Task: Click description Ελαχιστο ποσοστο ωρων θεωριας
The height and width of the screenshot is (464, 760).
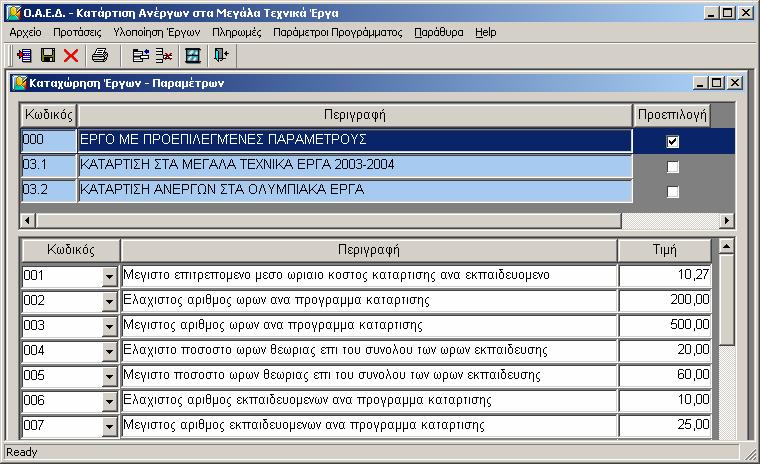Action: (x=369, y=351)
